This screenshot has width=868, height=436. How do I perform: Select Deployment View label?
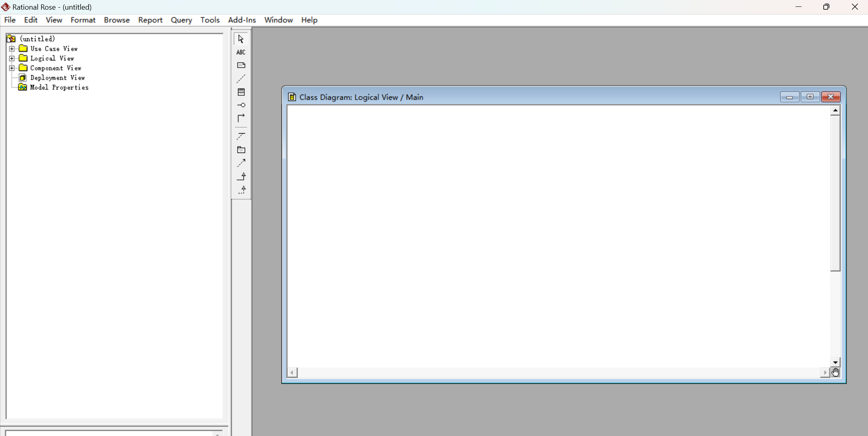58,78
